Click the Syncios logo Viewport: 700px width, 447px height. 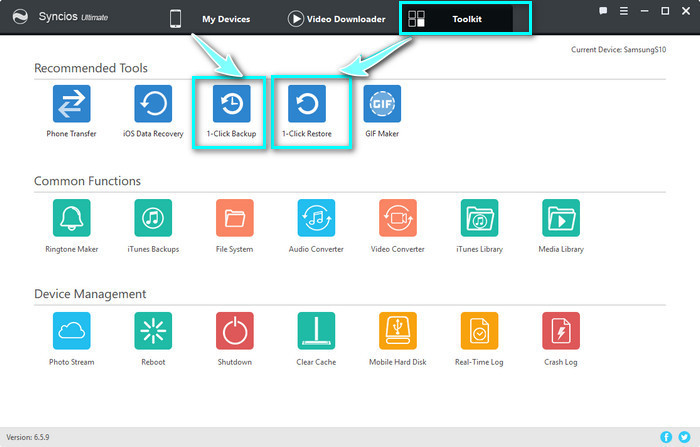(x=20, y=17)
